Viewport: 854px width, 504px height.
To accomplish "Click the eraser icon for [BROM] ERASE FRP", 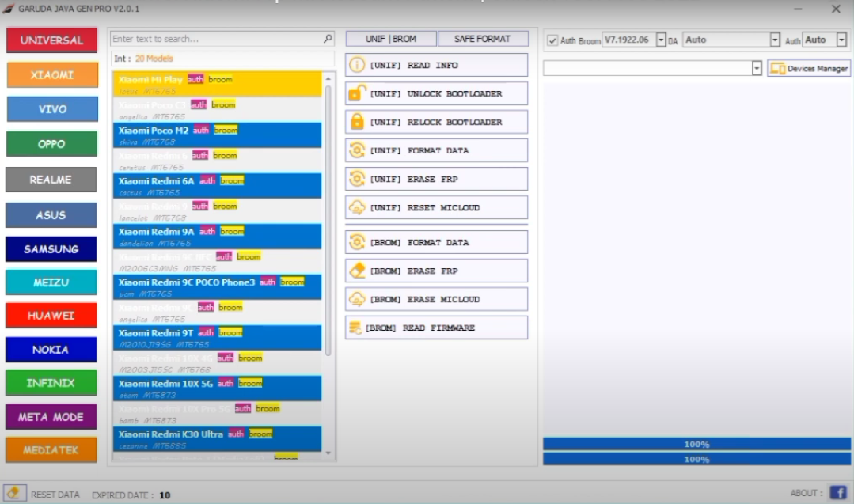I will [357, 271].
